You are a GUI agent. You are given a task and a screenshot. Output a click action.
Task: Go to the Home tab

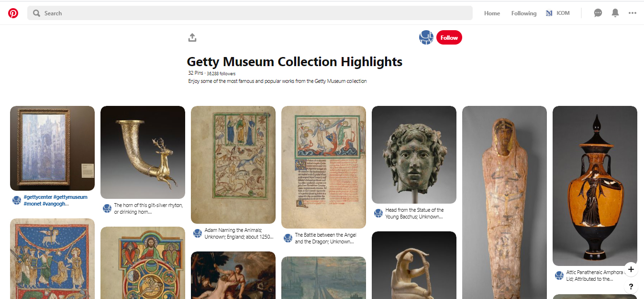click(492, 13)
